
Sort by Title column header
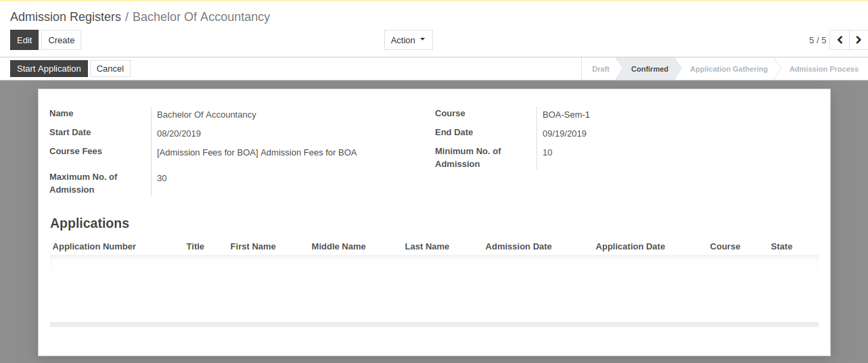point(196,247)
